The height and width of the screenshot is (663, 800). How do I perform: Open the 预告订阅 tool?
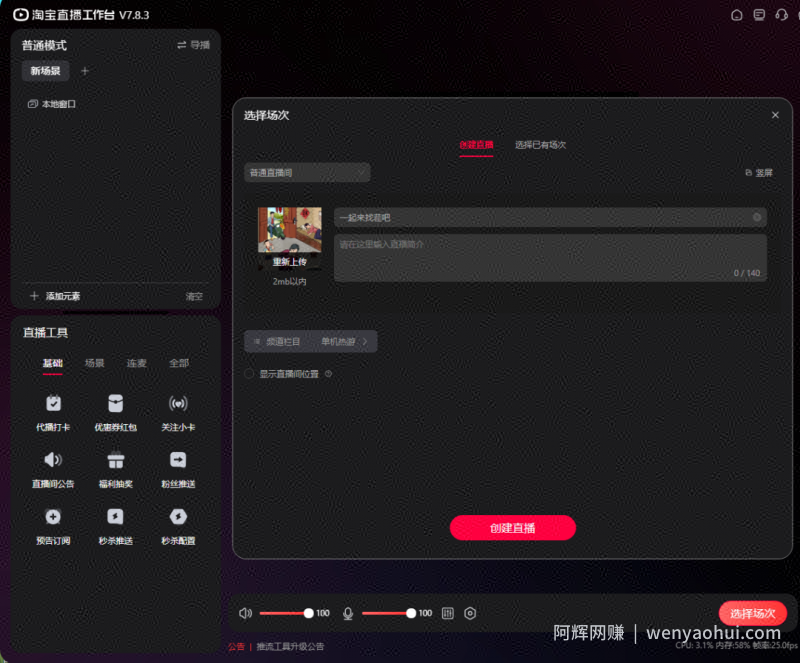coord(53,526)
